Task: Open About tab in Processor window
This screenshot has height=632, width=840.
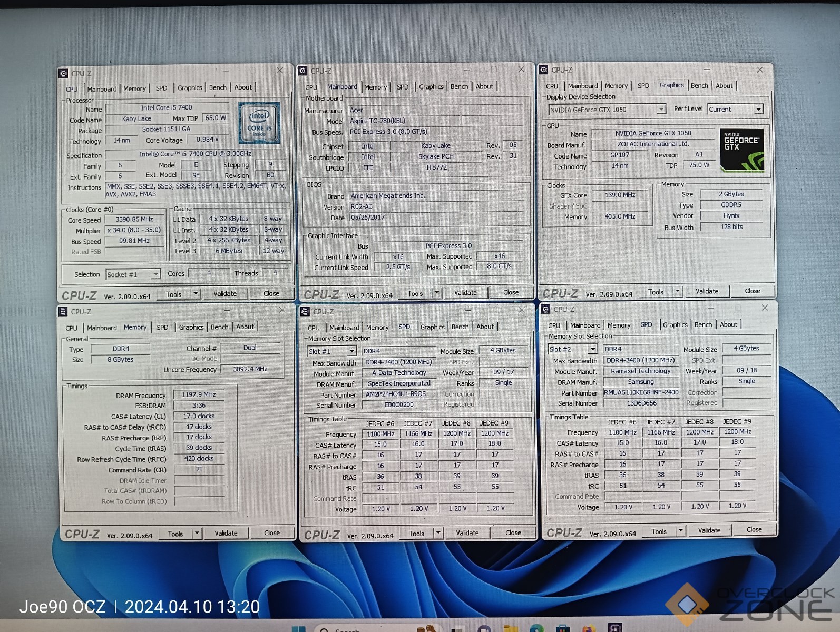Action: pyautogui.click(x=243, y=87)
